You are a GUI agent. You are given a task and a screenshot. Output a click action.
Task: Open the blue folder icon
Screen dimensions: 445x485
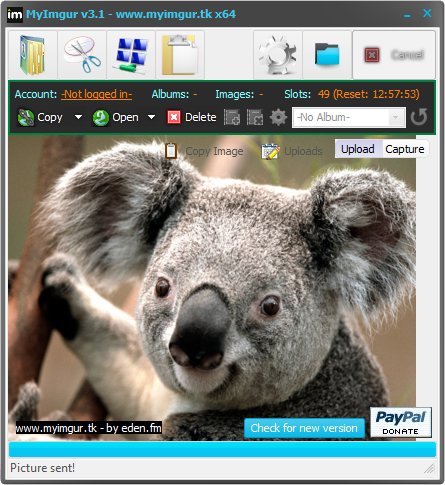tap(327, 55)
